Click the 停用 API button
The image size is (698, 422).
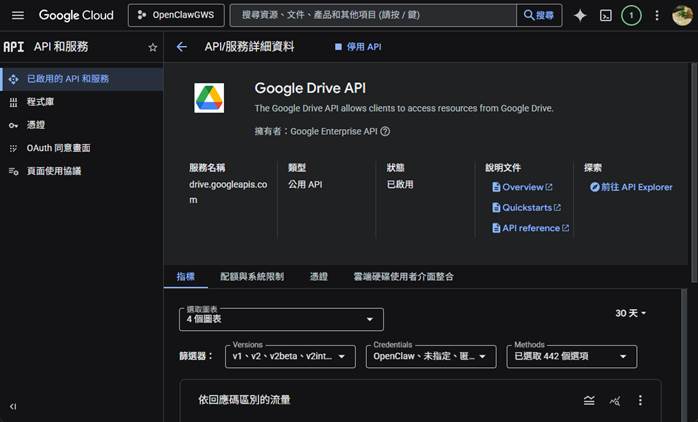[357, 47]
